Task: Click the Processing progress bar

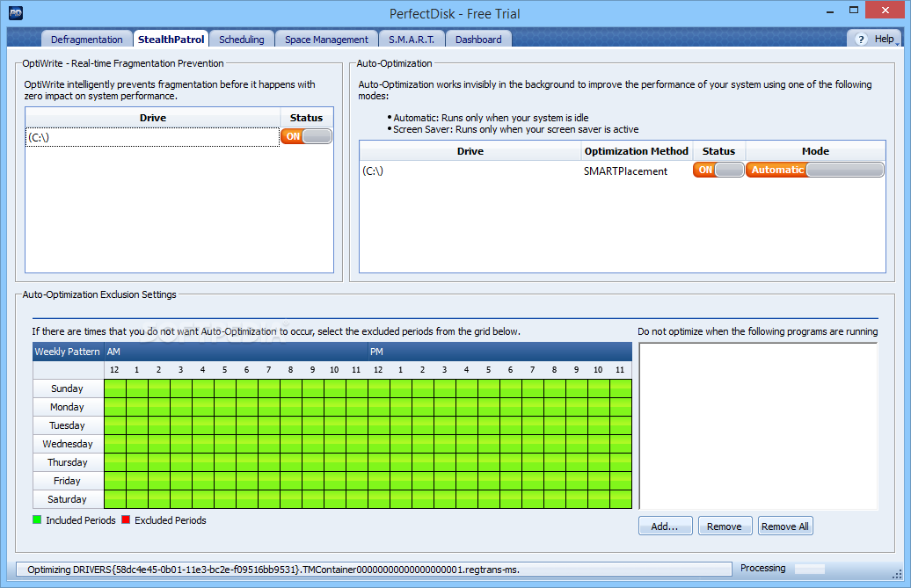Action: click(810, 569)
